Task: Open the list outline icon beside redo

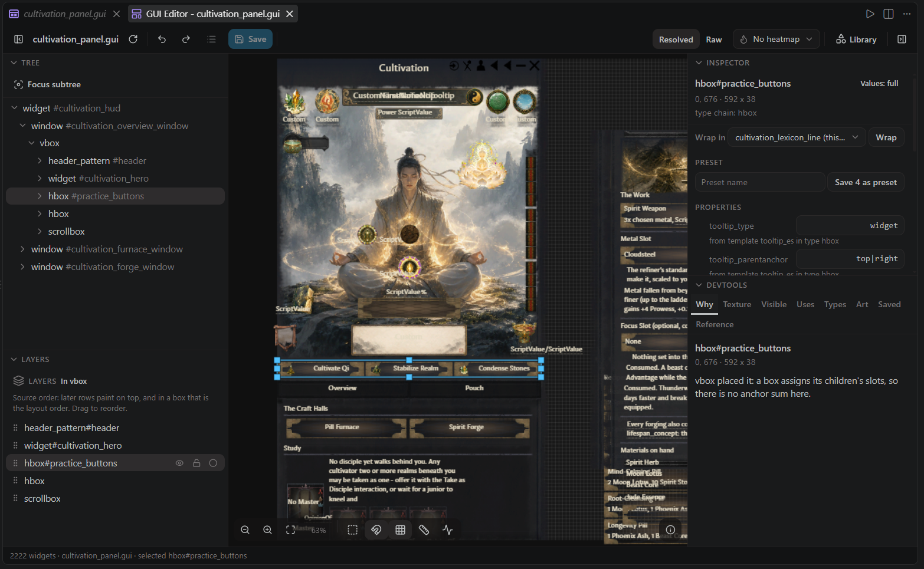Action: click(x=211, y=39)
